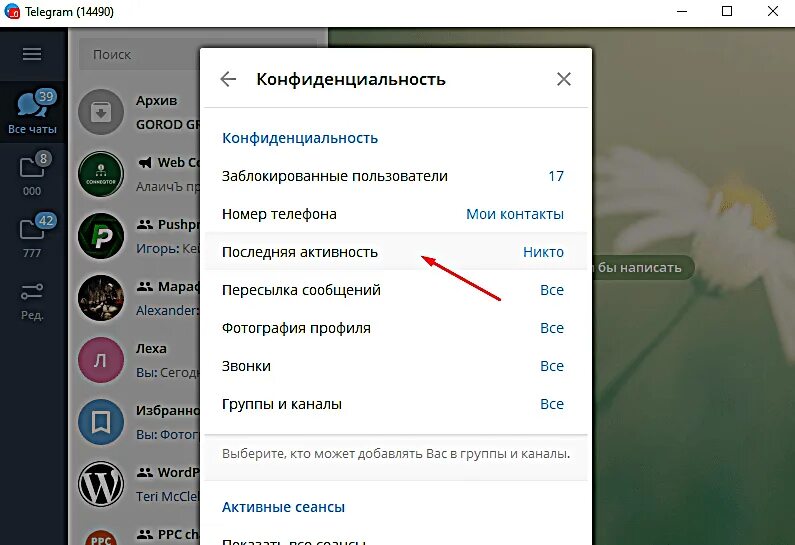Image resolution: width=795 pixels, height=545 pixels.
Task: Click Все value next to Пересылка сообщений
Action: [552, 290]
